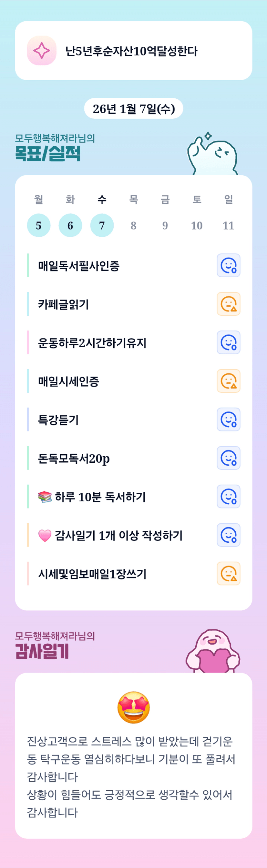
Task: Tap the orange status icon for 매일시세인증
Action: click(x=228, y=381)
